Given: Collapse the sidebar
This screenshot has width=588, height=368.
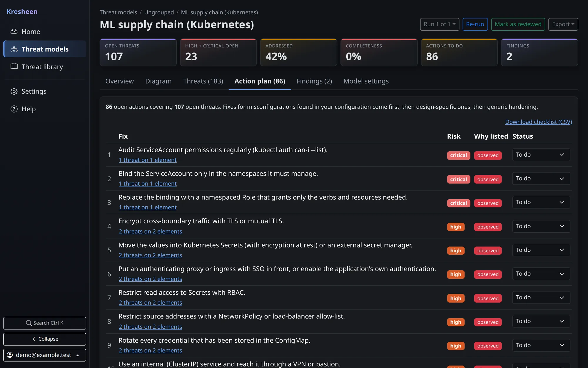Looking at the screenshot, I should 45,339.
